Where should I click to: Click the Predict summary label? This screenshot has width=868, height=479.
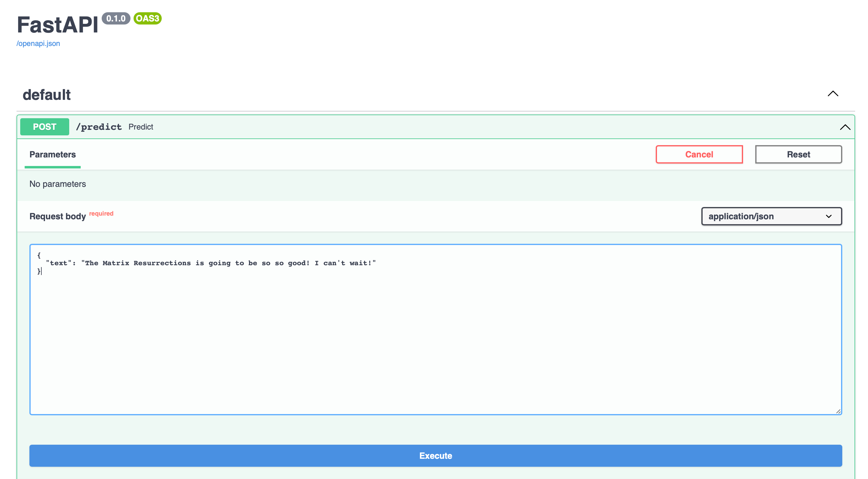click(141, 127)
